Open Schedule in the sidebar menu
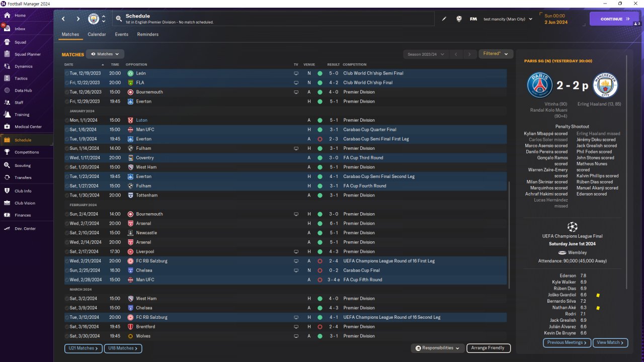Image resolution: width=644 pixels, height=362 pixels. (27, 140)
